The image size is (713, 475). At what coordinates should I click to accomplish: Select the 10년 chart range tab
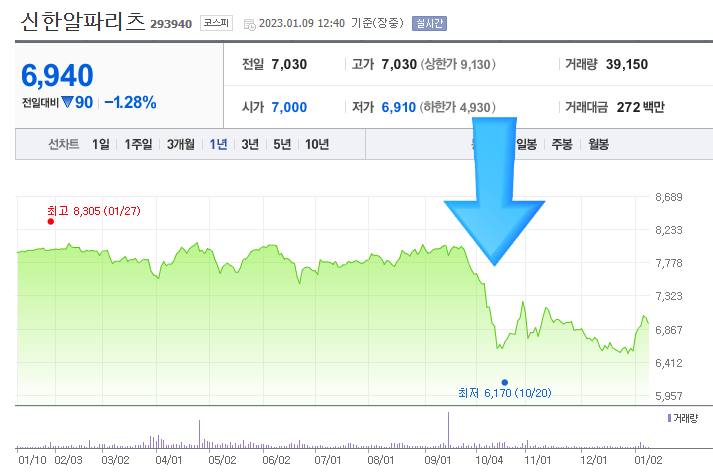click(x=317, y=145)
